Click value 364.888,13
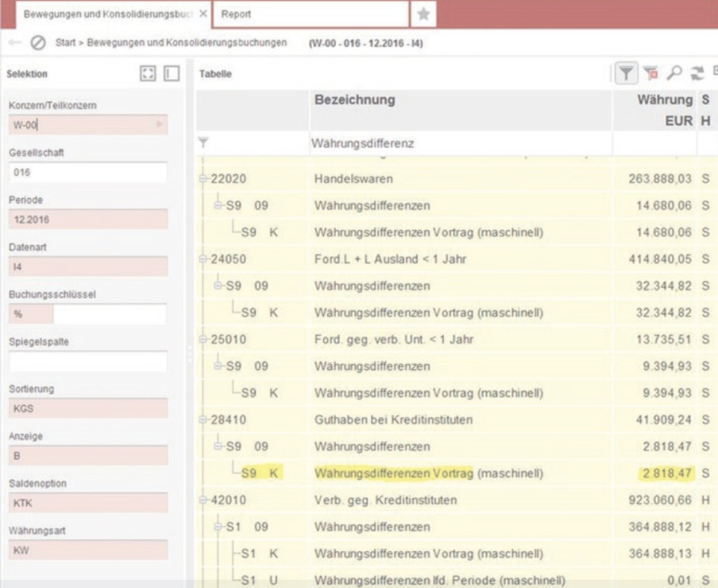This screenshot has height=588, width=718. tap(660, 554)
